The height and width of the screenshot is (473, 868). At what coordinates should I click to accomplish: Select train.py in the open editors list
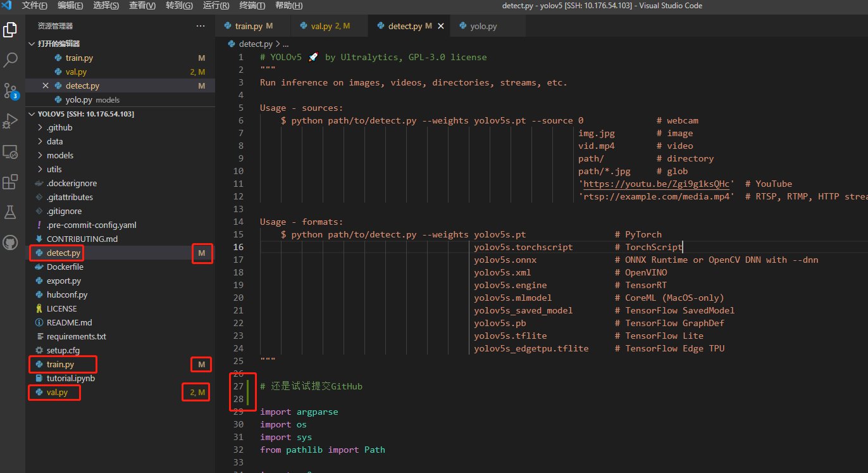point(120,58)
